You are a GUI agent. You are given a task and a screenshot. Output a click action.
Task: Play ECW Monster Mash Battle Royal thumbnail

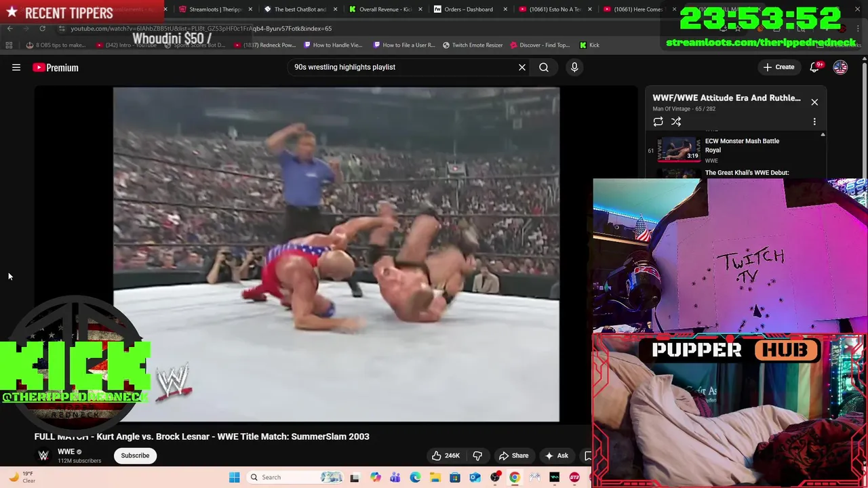coord(679,149)
